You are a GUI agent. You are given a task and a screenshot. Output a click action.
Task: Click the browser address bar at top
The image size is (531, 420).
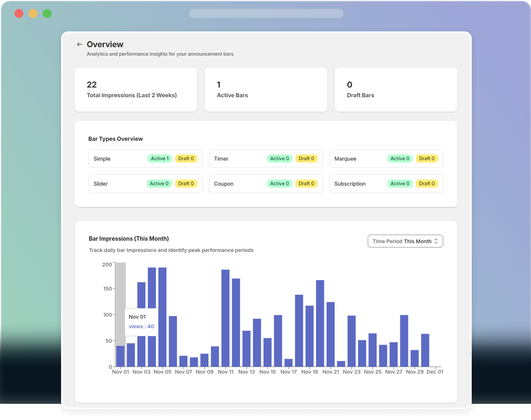click(266, 13)
